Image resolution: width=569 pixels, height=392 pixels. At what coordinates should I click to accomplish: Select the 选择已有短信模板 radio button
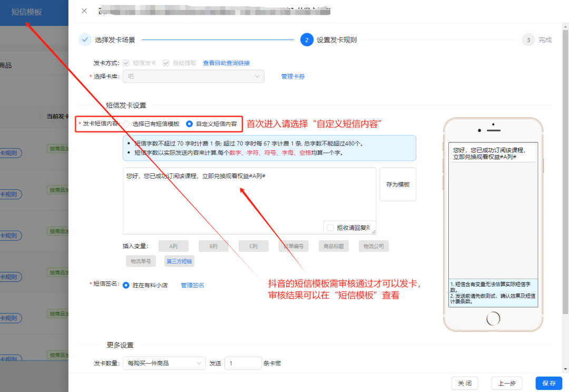pos(126,124)
